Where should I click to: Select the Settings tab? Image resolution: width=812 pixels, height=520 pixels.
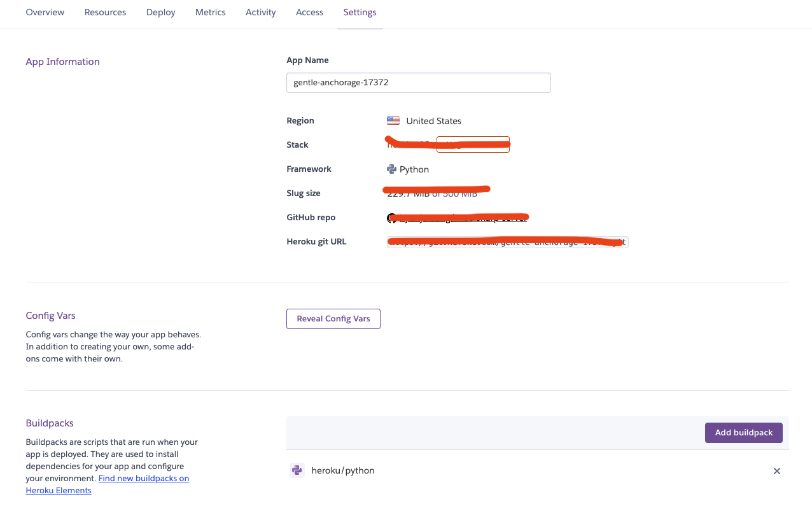pyautogui.click(x=360, y=12)
